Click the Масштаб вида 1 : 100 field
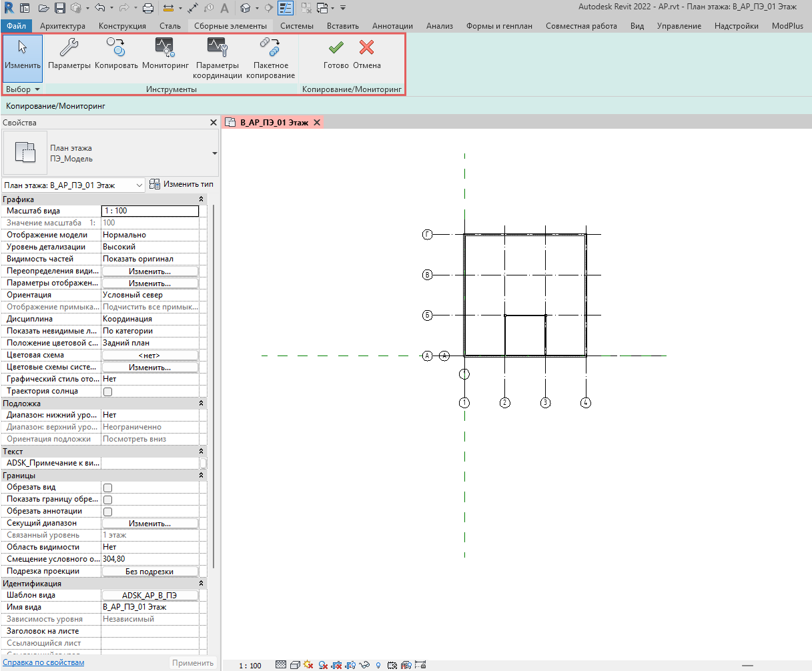The height and width of the screenshot is (671, 812). pos(150,211)
